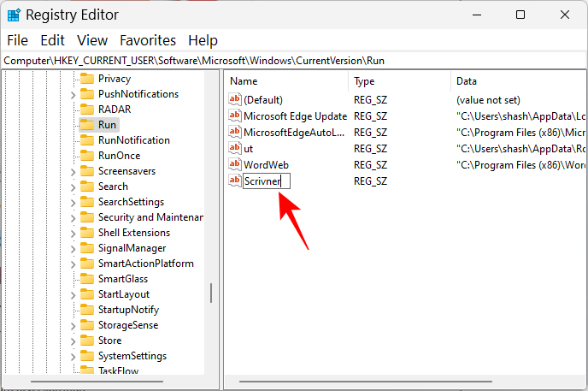Click the Microsoft Edge Update value icon
The image size is (588, 391).
coord(235,116)
